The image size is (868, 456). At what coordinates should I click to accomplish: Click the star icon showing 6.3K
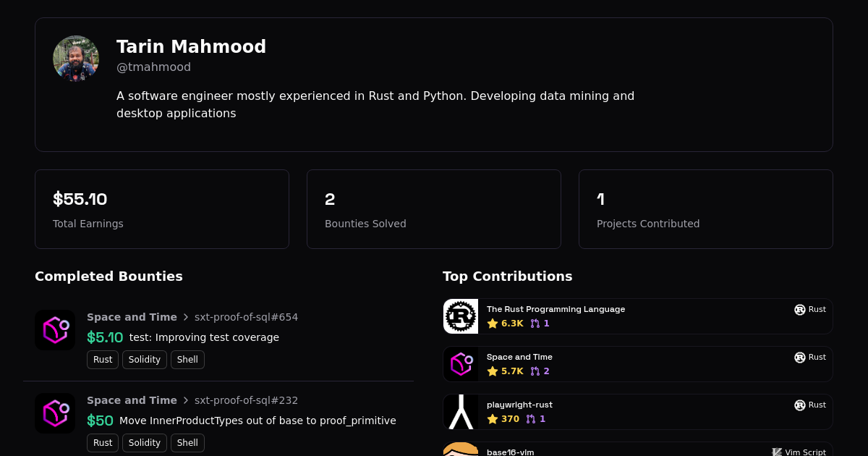pos(493,324)
